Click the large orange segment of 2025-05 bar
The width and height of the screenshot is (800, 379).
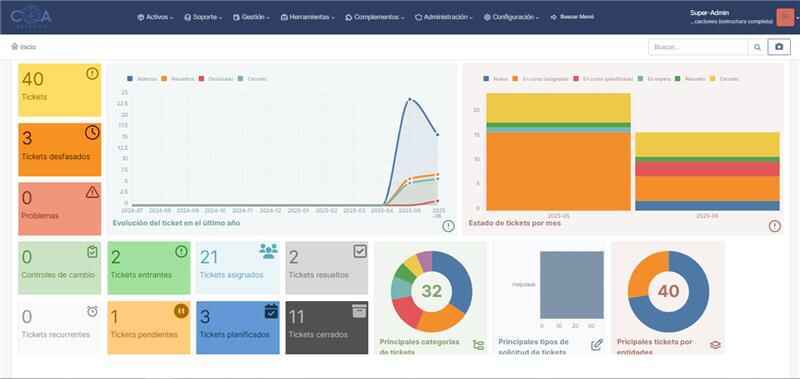[558, 171]
